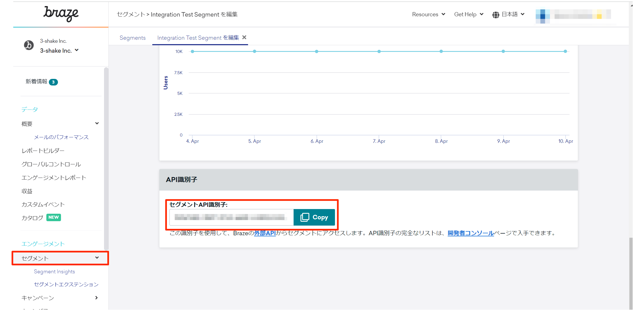Open the 外部API link

click(x=265, y=233)
